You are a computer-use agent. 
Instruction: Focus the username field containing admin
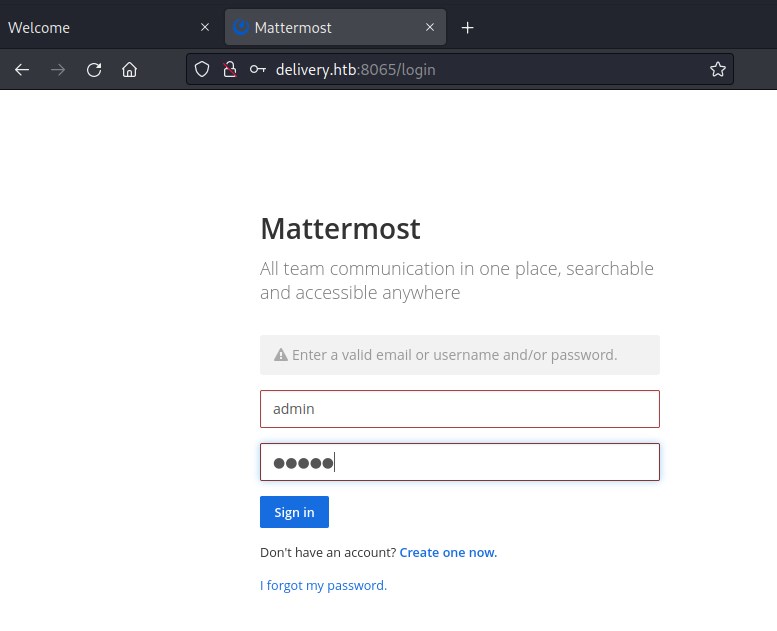coord(459,409)
